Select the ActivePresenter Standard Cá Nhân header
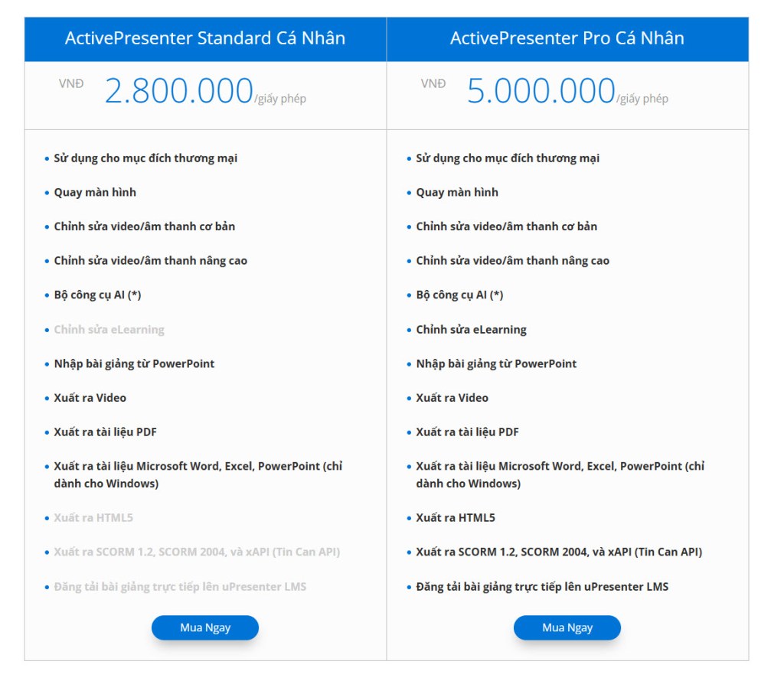This screenshot has height=681, width=784. (205, 38)
